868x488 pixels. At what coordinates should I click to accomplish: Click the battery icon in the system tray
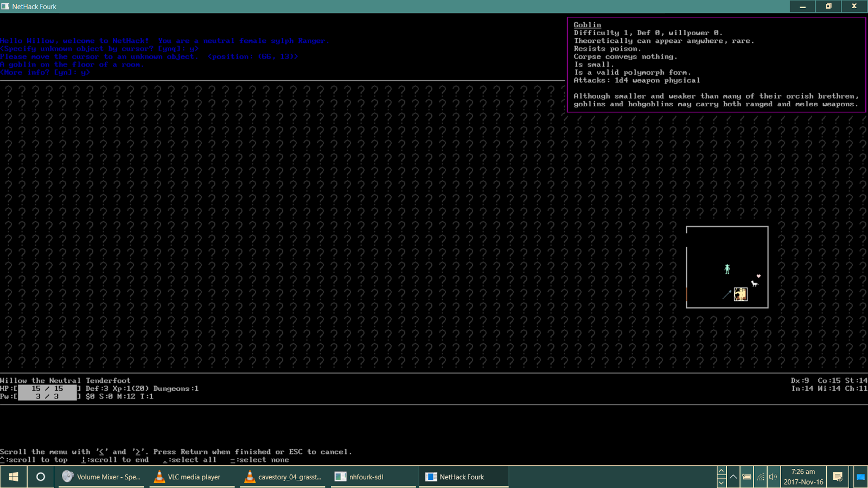[x=747, y=477]
